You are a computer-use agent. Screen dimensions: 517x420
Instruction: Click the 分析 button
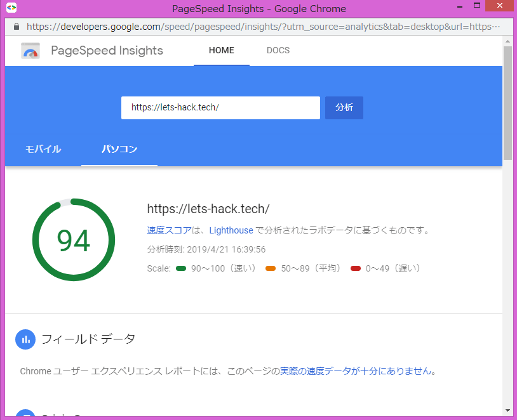click(344, 108)
